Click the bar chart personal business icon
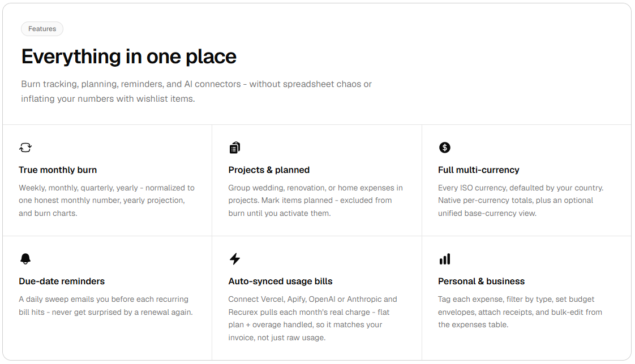Screen dimensions: 635x364 (444, 259)
